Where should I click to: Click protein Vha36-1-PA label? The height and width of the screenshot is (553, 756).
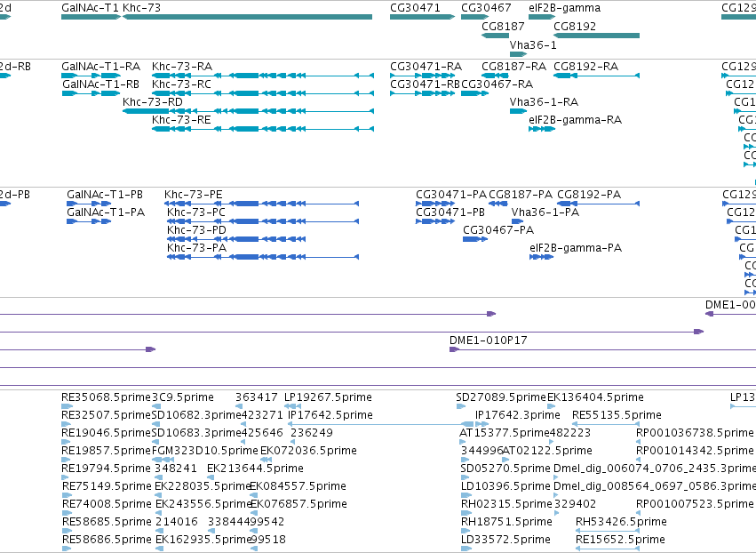(545, 212)
